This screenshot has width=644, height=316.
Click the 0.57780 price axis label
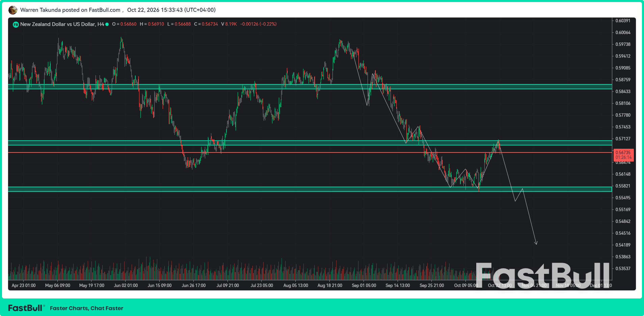click(623, 115)
